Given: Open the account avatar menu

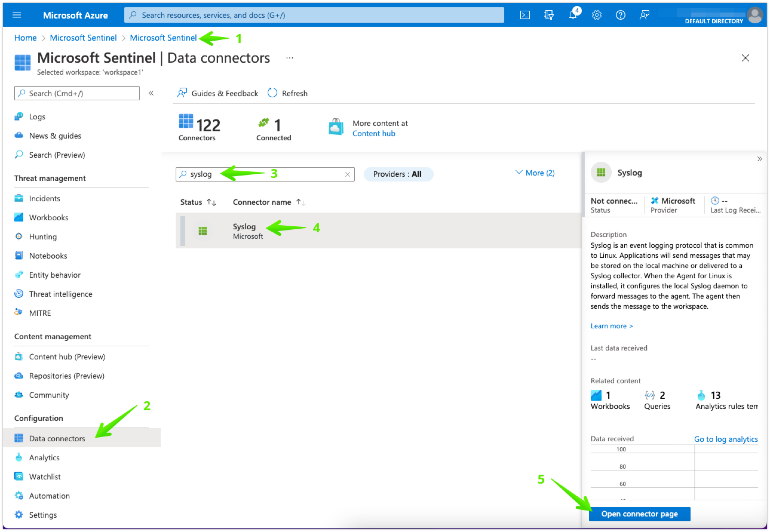Looking at the screenshot, I should 755,15.
